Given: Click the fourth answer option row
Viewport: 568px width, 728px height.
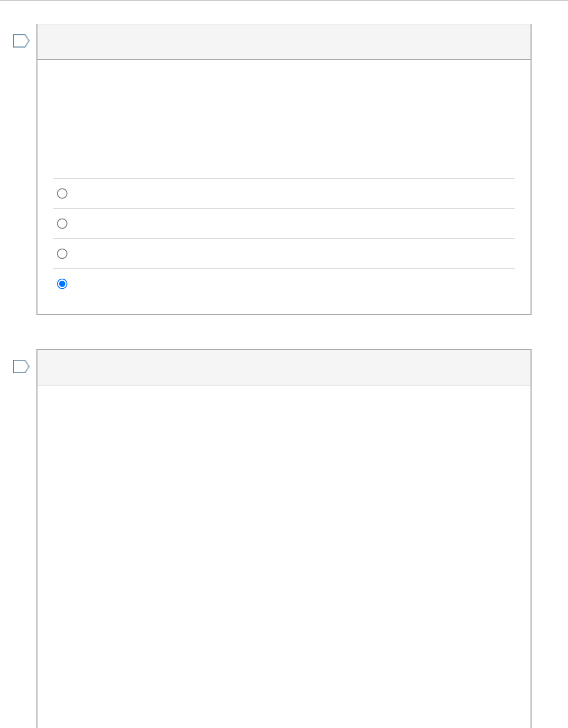Looking at the screenshot, I should tap(284, 284).
